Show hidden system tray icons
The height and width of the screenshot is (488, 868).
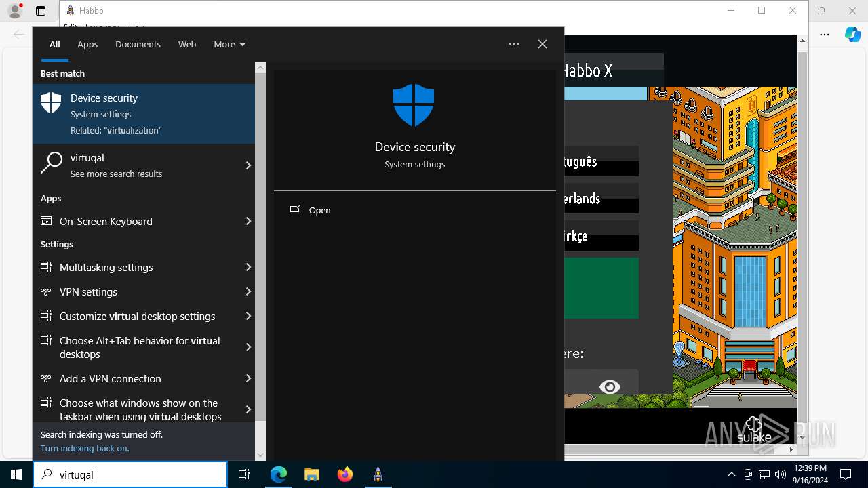(732, 474)
